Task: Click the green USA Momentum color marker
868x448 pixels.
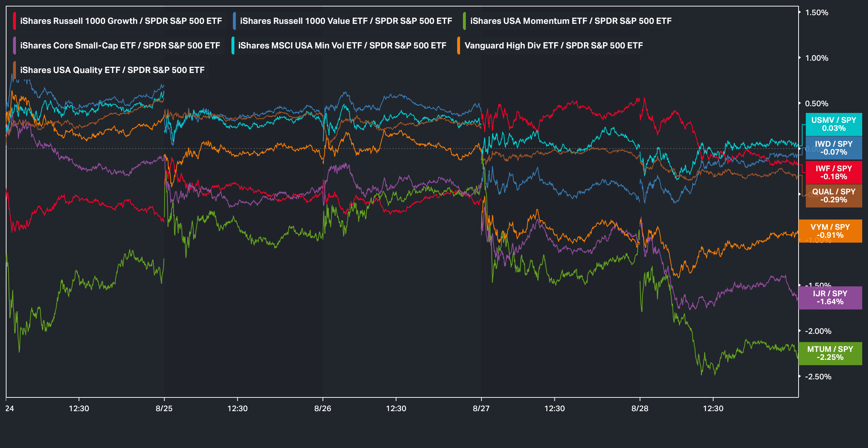Action: tap(464, 21)
